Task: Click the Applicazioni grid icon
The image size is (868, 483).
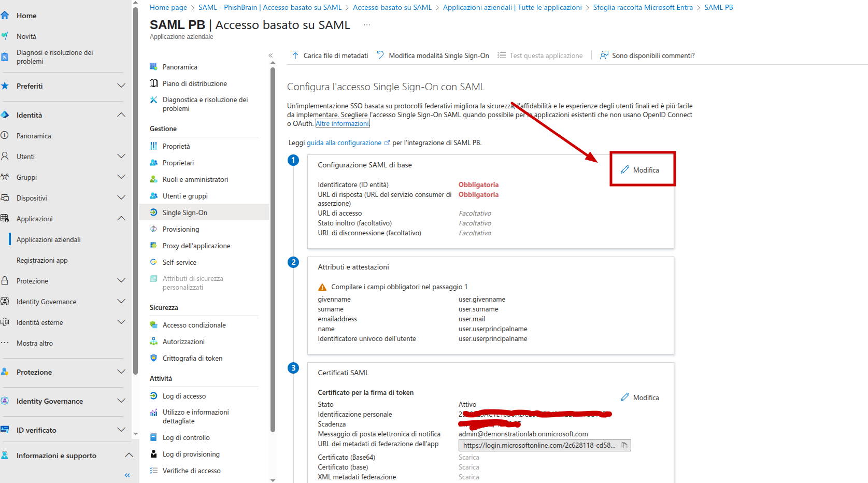Action: pos(5,218)
